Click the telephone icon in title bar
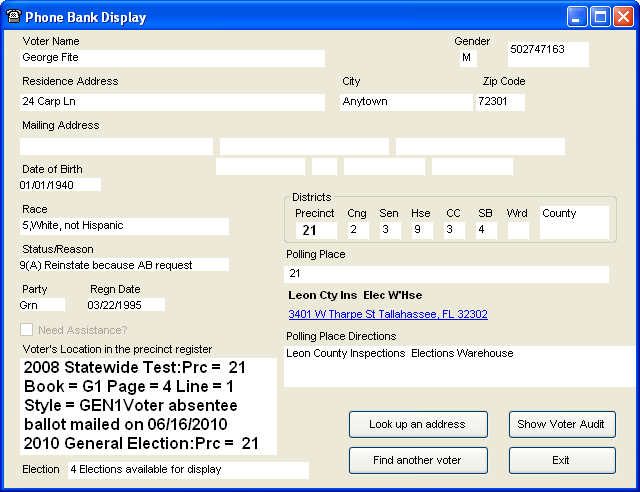The image size is (640, 492). pyautogui.click(x=13, y=16)
